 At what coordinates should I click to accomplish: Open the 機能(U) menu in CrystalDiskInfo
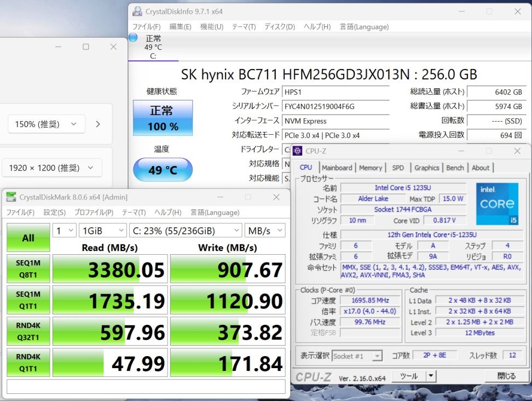[211, 27]
